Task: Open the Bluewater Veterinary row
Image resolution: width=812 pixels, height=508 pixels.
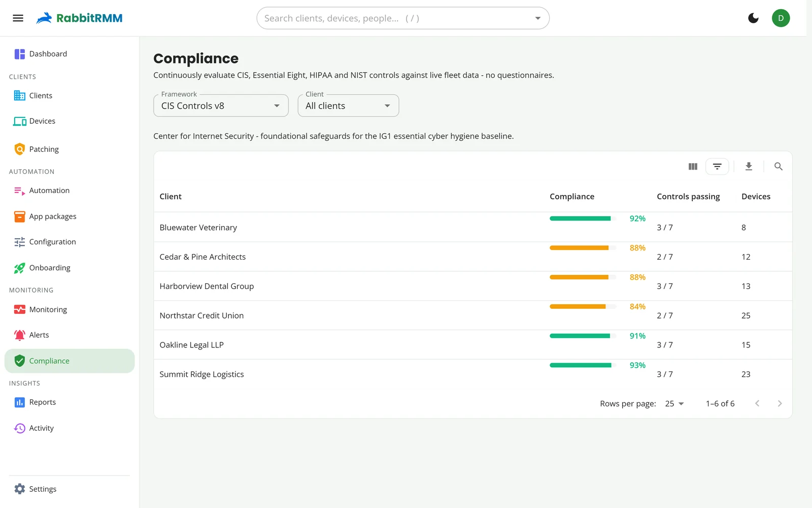Action: 472,227
